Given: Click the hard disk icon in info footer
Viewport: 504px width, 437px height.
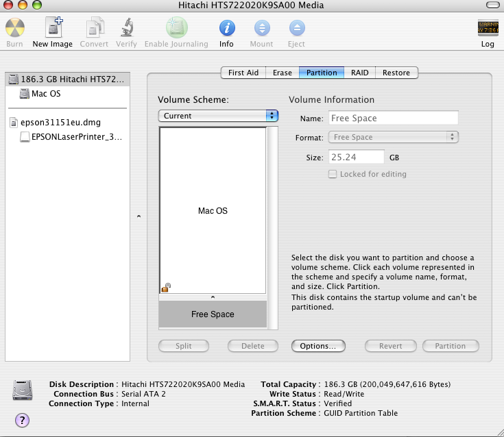Looking at the screenshot, I should point(23,390).
